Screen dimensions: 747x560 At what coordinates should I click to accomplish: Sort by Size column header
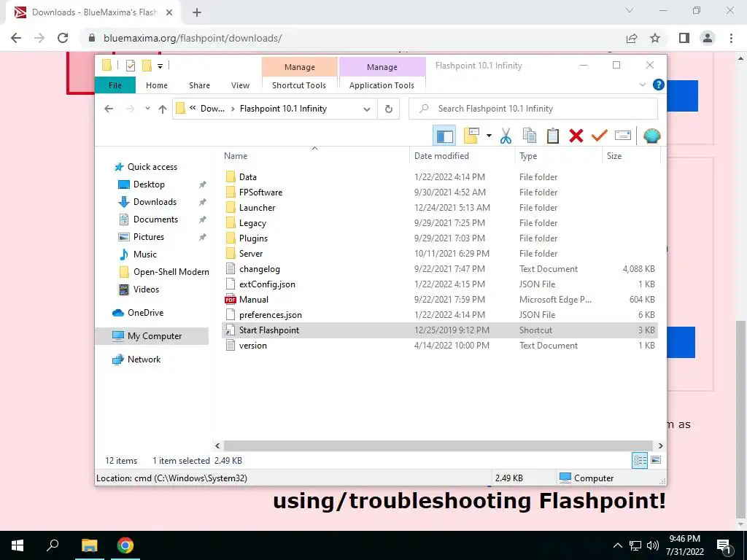[x=631, y=156]
